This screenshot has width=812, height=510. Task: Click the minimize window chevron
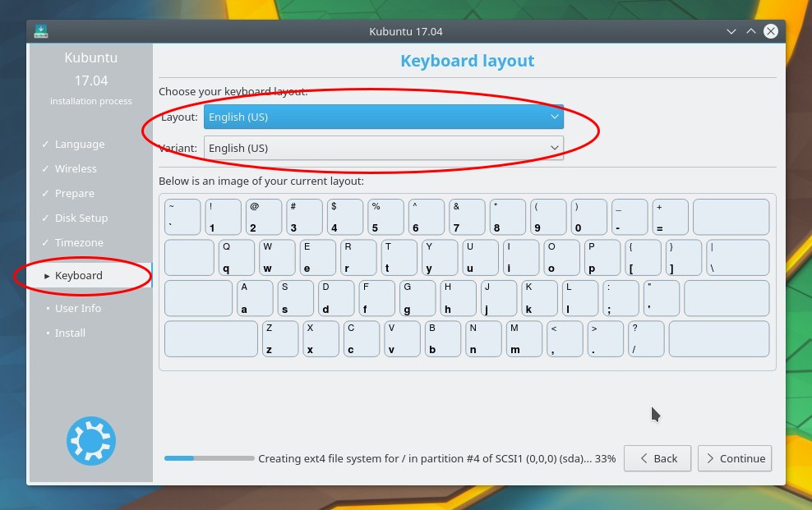(731, 31)
